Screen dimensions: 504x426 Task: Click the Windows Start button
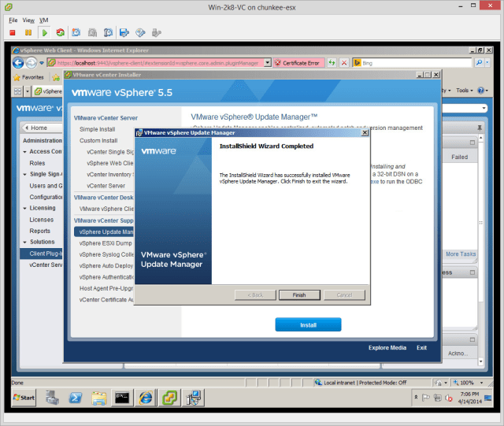point(24,398)
